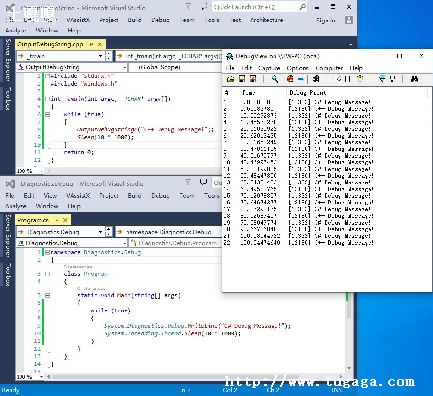Switch to the OutputDebugString.cpp tab
This screenshot has height=396, width=433.
(50, 44)
